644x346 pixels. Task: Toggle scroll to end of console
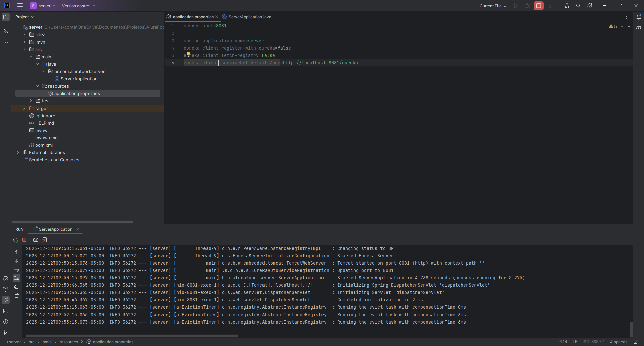click(17, 278)
